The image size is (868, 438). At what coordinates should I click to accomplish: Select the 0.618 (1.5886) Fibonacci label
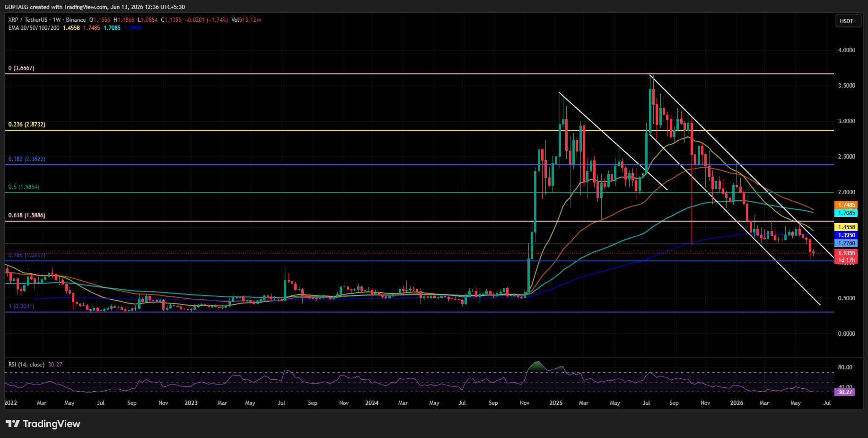[x=27, y=215]
